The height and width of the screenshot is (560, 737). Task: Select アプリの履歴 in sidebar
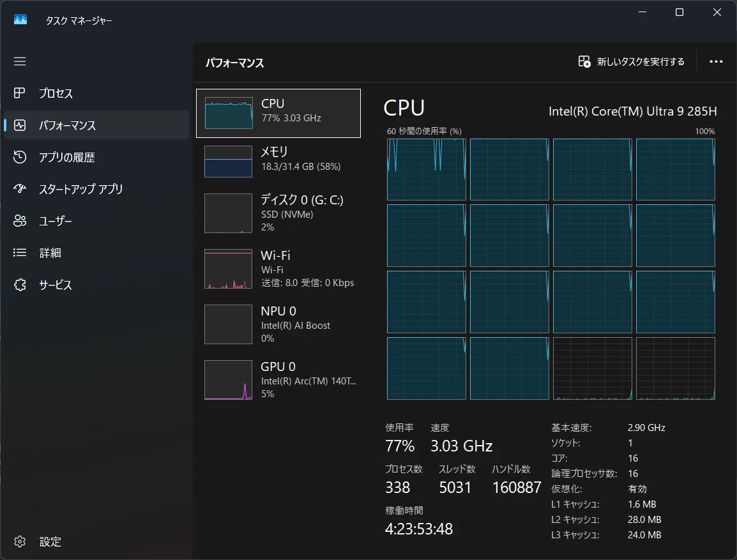[x=96, y=157]
